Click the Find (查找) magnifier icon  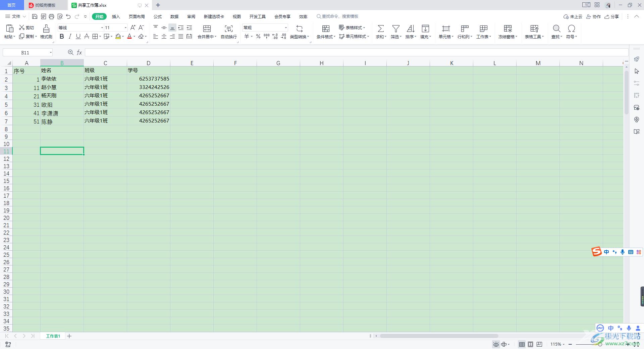point(556,29)
